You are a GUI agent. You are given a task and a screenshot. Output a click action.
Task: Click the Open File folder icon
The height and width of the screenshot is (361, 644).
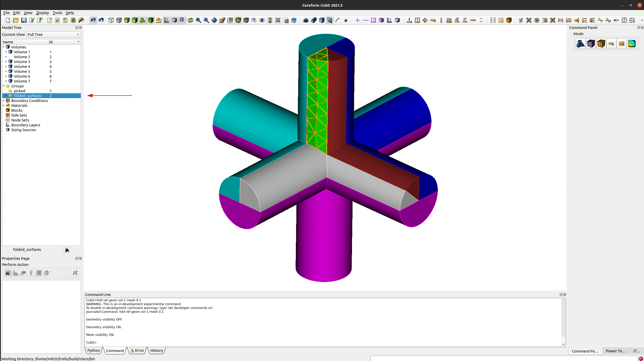pos(16,20)
